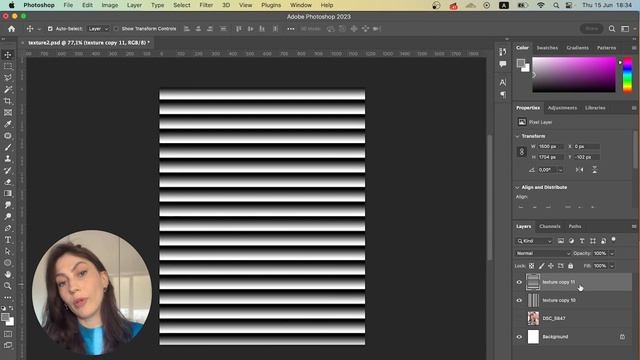Screen dimensions: 640x360
Task: Open the rotation angle dropdown
Action: click(561, 170)
